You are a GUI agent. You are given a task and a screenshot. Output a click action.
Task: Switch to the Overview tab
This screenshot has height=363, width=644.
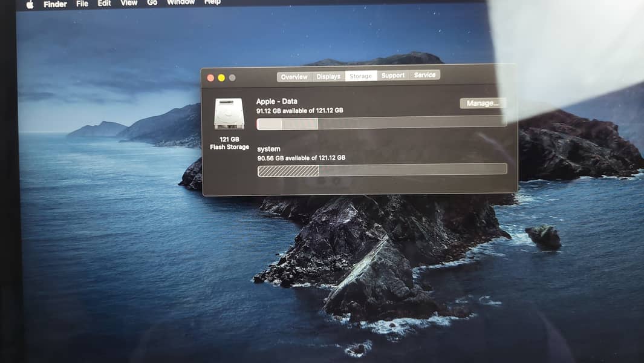294,77
